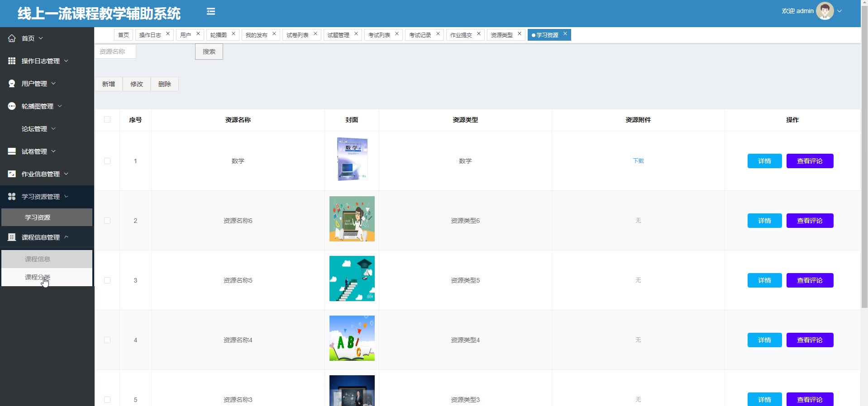The width and height of the screenshot is (868, 406).
Task: Click the 新增 button
Action: (109, 84)
